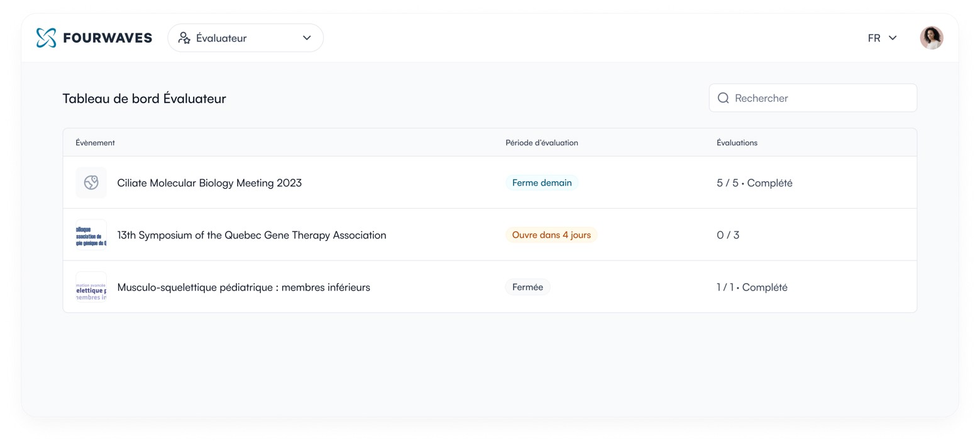This screenshot has width=980, height=446.
Task: Click the Quebec Gene Therapy event thumbnail
Action: (x=91, y=235)
